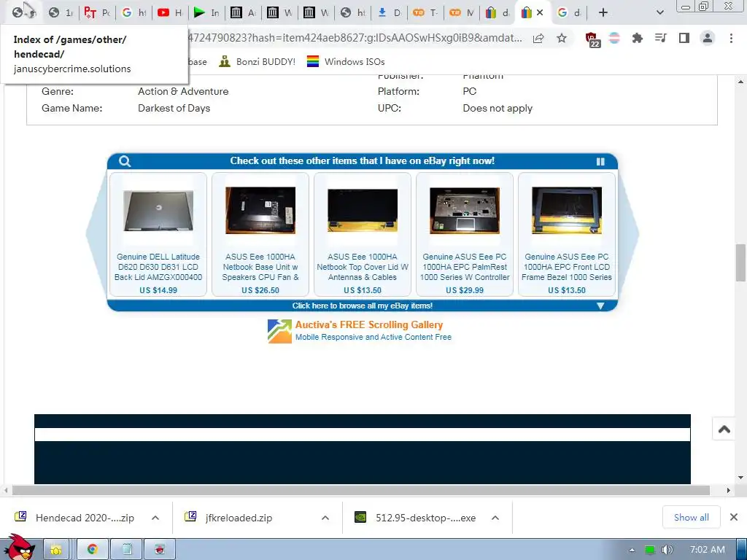Switch to the PT red icon tab
This screenshot has width=747, height=560.
[x=97, y=13]
